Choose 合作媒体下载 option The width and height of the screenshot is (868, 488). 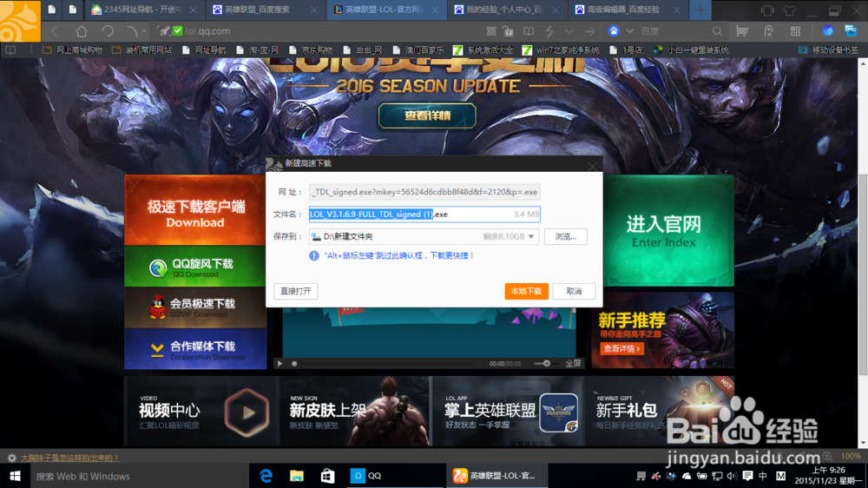194,349
